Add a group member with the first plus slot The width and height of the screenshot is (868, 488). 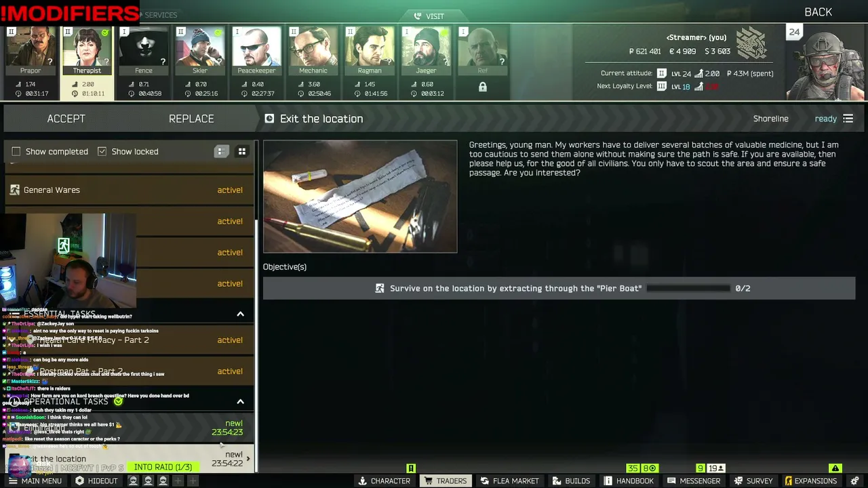[178, 481]
